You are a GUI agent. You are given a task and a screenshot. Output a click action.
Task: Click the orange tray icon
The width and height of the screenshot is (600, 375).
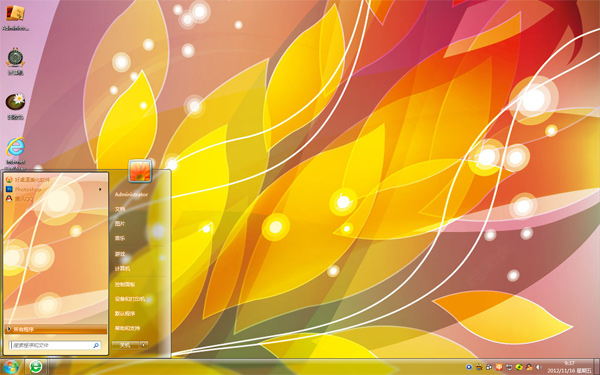(x=499, y=367)
